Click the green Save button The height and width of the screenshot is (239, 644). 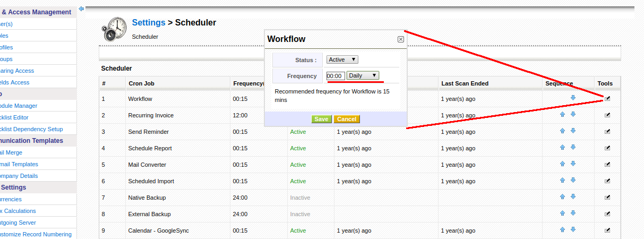pos(321,119)
